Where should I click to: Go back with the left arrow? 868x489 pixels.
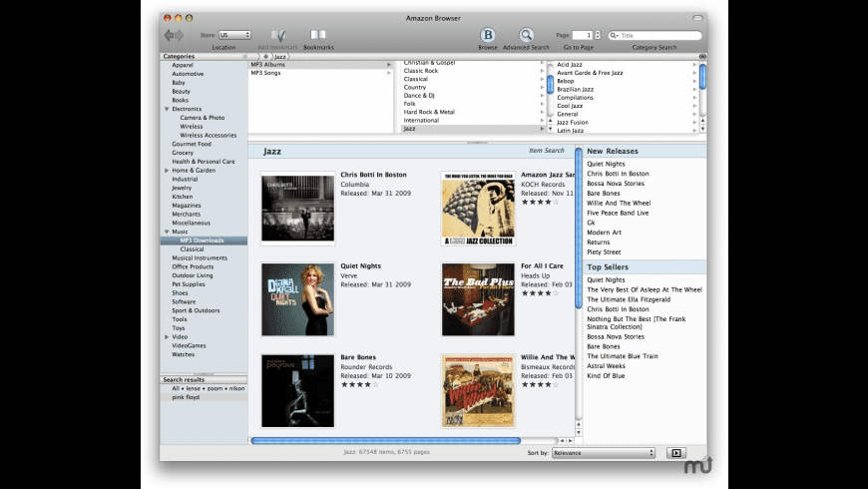click(169, 36)
